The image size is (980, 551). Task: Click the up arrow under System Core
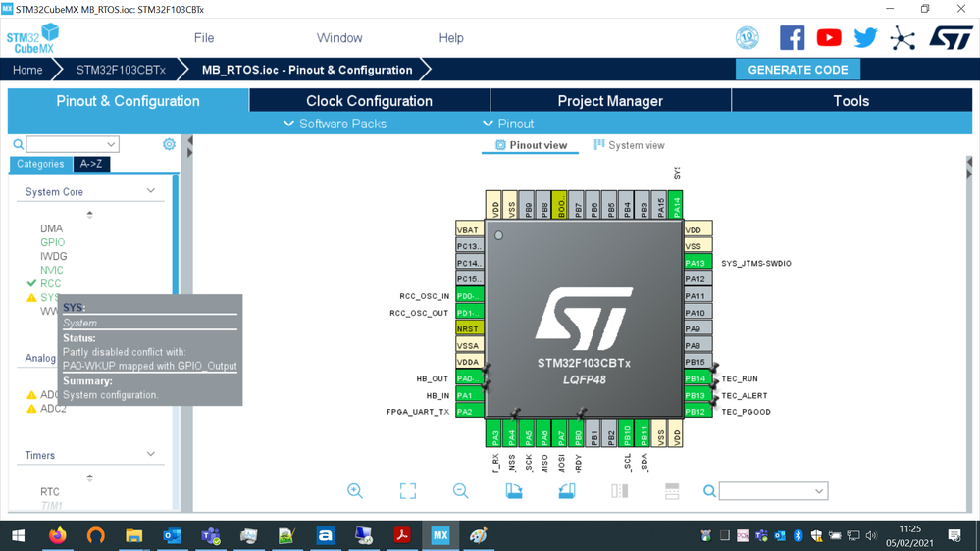(x=90, y=215)
